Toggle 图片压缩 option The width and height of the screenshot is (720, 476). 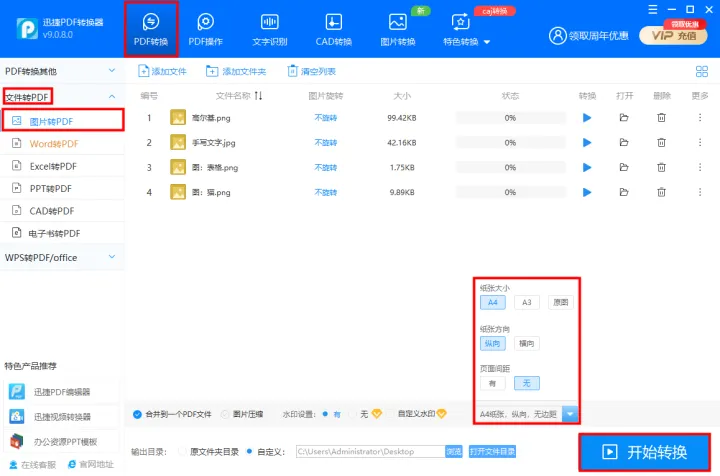coord(242,414)
